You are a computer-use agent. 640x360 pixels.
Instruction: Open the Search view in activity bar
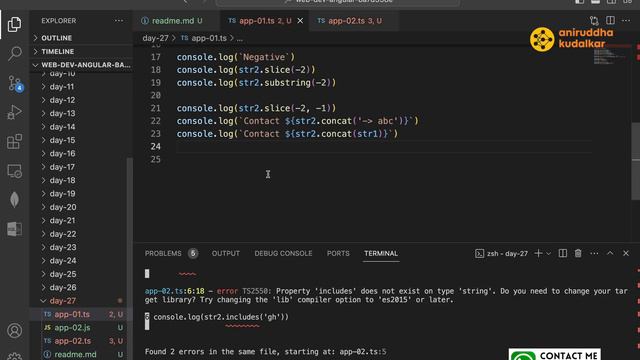pyautogui.click(x=14, y=53)
